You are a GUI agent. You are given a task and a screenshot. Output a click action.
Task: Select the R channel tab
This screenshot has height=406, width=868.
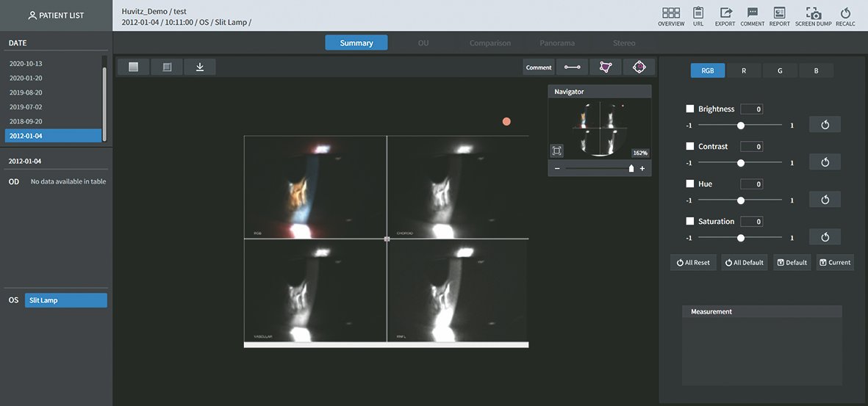pos(744,70)
